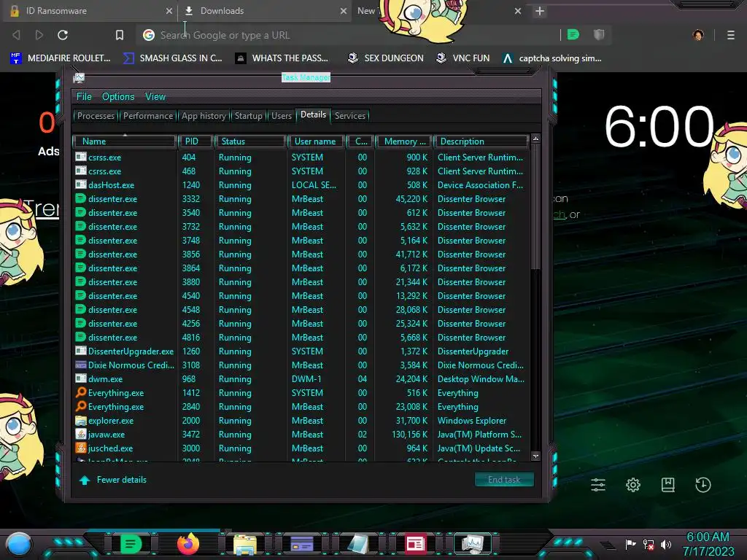
Task: Open the browser profile avatar
Action: click(698, 35)
